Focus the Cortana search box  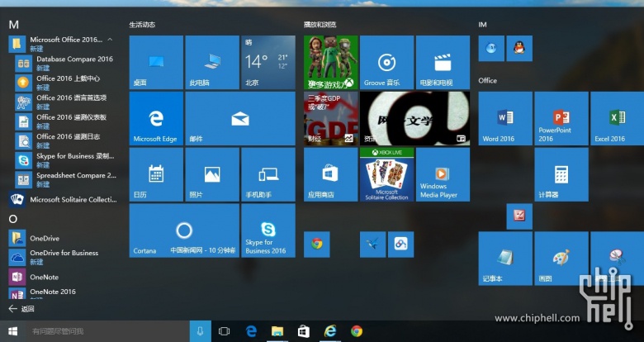click(x=107, y=331)
